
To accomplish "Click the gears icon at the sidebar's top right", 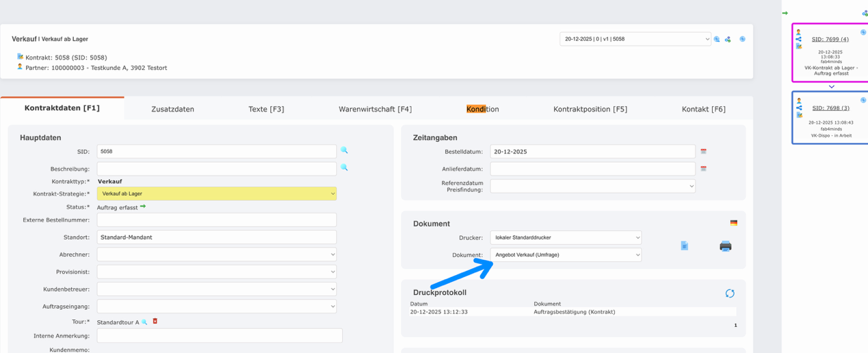I will point(865,13).
